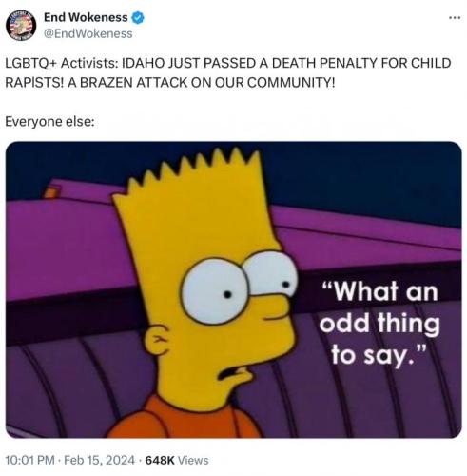Click Bart's open mouth in the image
Screen dimensions: 467x476
(x=233, y=373)
